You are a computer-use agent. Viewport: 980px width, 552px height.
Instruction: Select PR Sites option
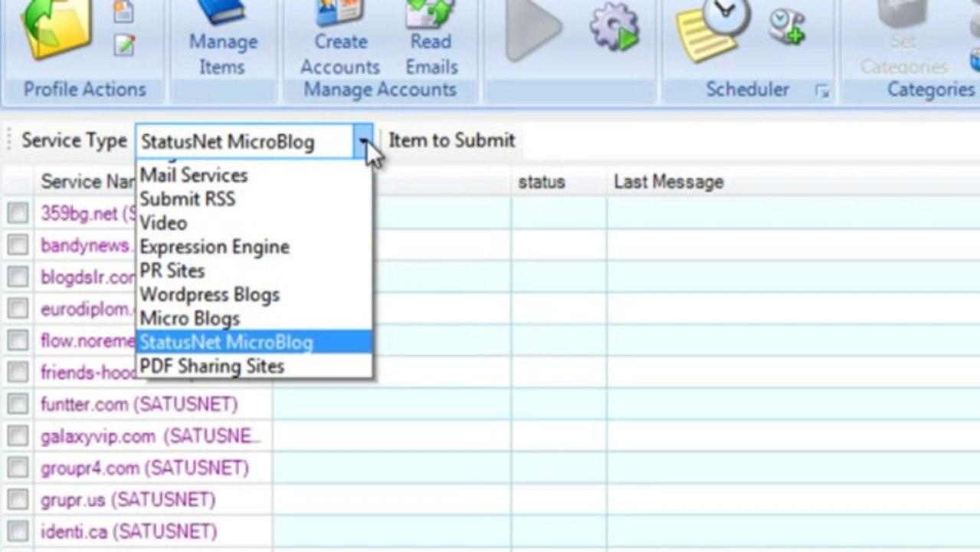[172, 271]
